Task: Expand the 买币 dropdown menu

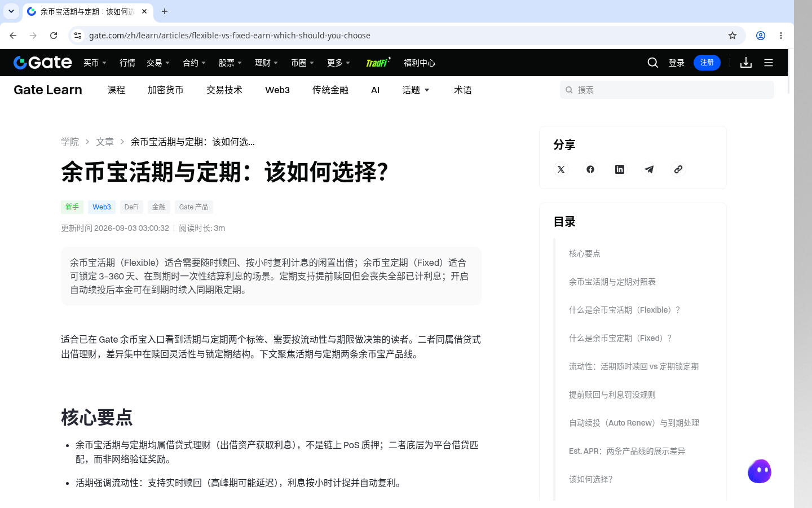Action: pos(95,63)
